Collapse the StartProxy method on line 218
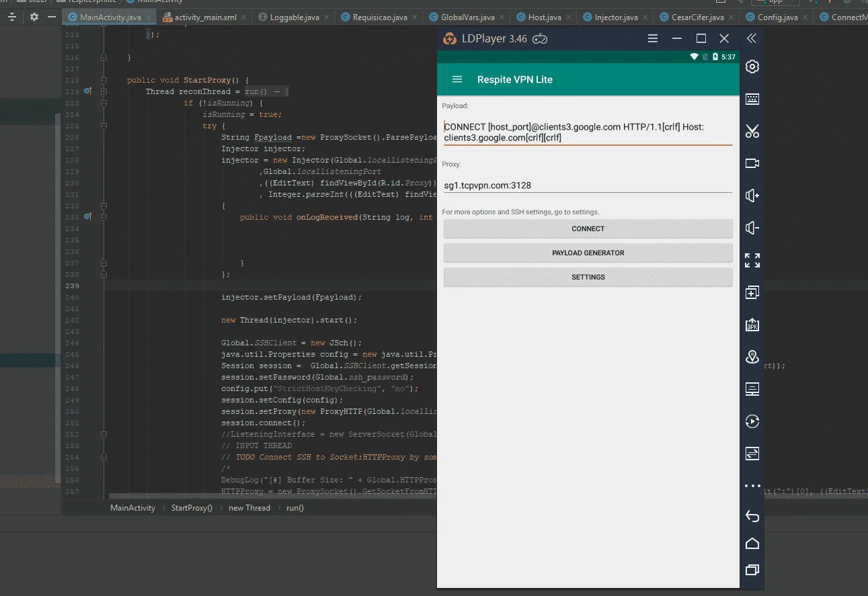868x596 pixels. [x=104, y=80]
